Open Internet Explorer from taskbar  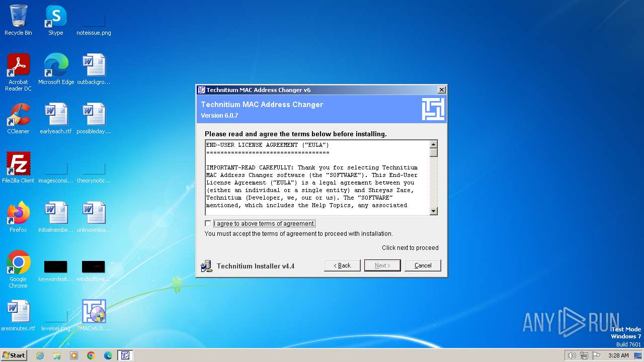coord(40,355)
